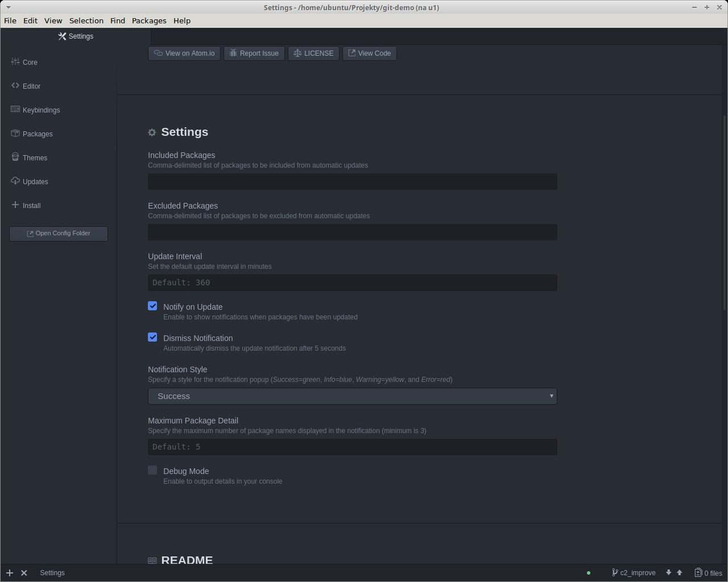Open the Packages menu in menu bar
This screenshot has width=728, height=582.
pos(149,20)
